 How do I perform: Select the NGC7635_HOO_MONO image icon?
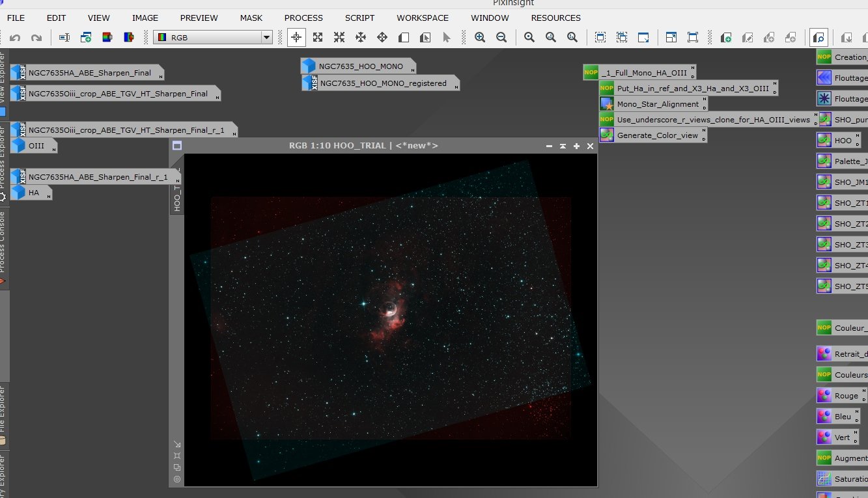[357, 66]
